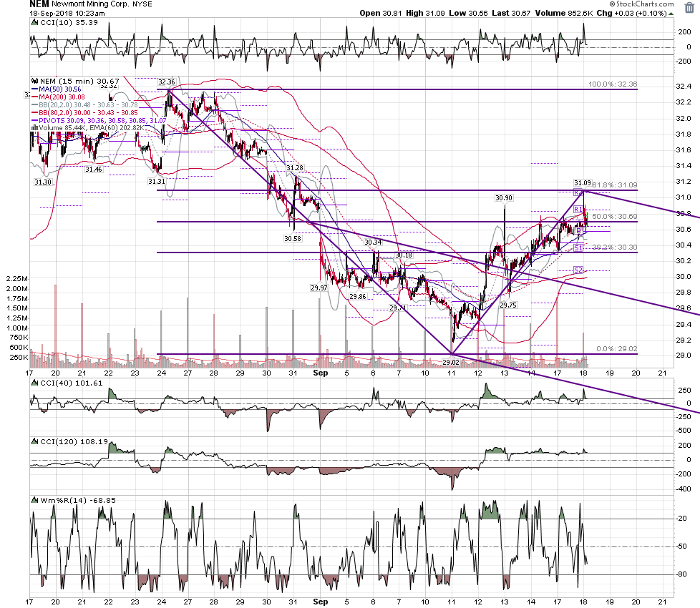Viewport: 700px width, 608px height.
Task: Click the S2 pivot marker
Action: click(x=578, y=270)
